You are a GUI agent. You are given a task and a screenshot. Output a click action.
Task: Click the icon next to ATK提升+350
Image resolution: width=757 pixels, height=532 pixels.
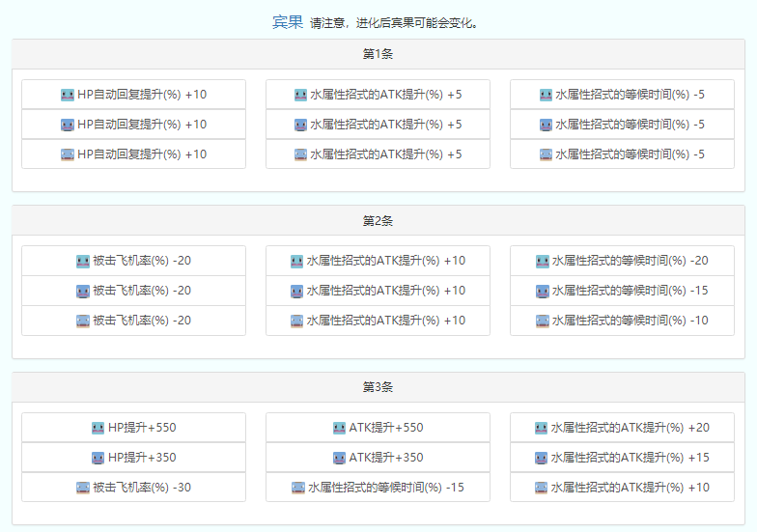coord(339,458)
